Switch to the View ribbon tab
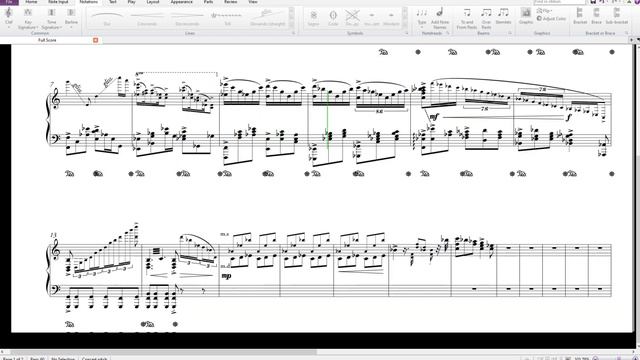This screenshot has height=360, width=640. (x=253, y=2)
